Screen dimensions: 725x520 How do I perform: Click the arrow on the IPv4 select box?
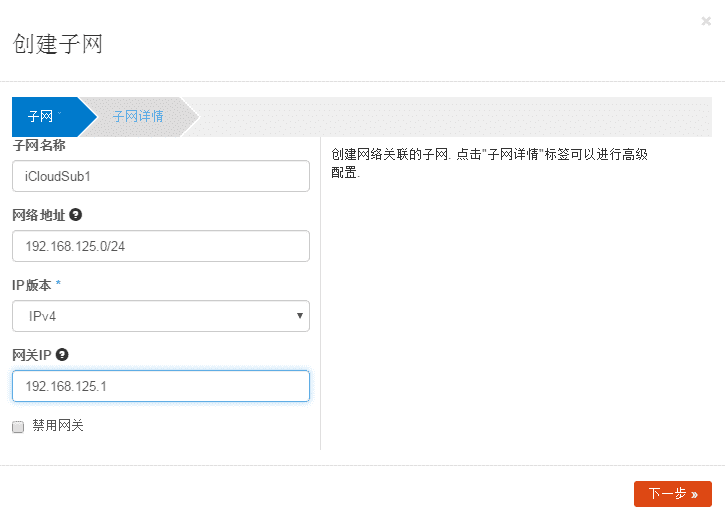300,316
